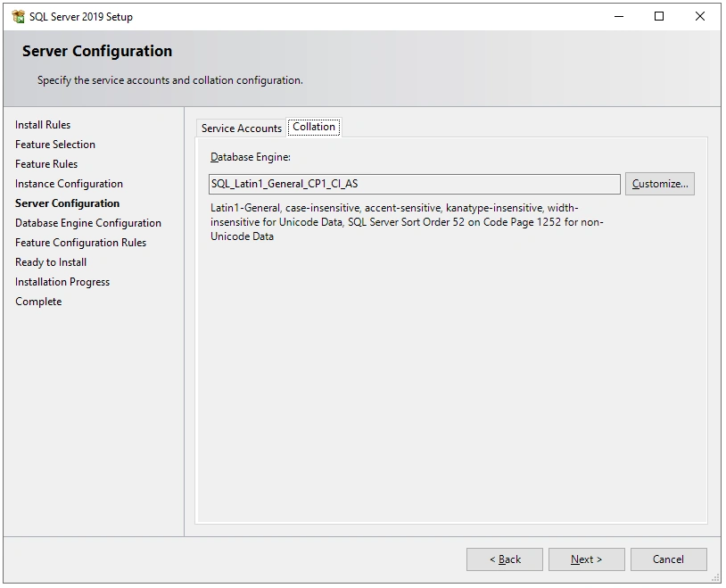This screenshot has height=588, width=726.
Task: Click the SQL Server 2019 Setup window title
Action: point(81,17)
